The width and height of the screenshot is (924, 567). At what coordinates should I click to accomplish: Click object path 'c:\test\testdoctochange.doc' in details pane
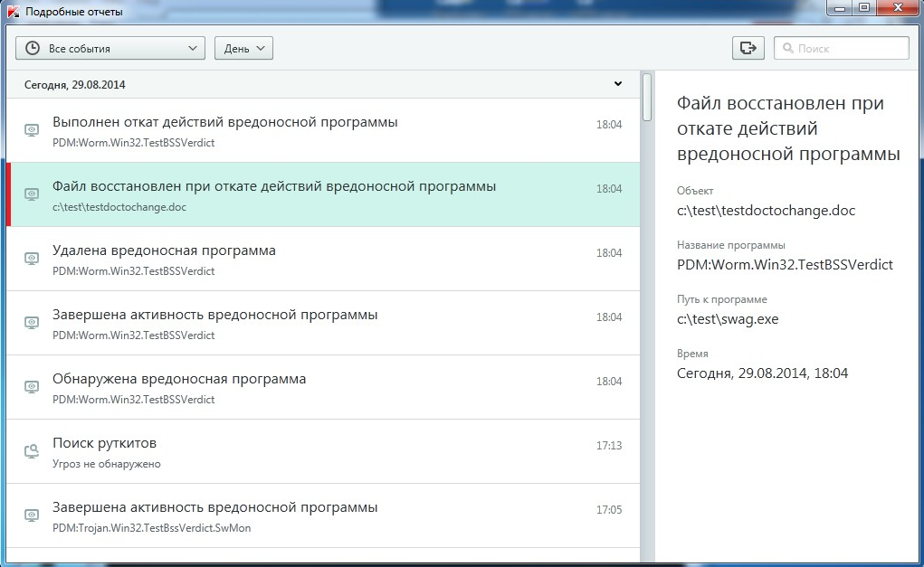click(766, 211)
